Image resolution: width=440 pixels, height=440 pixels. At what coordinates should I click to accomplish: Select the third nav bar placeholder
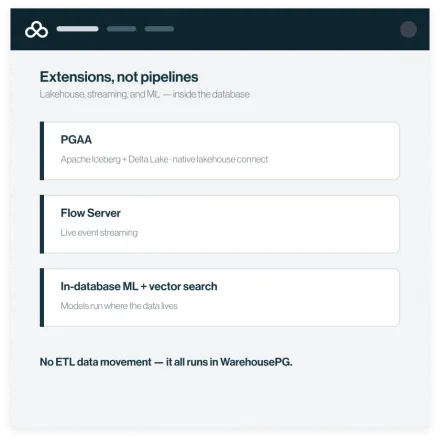coord(159,29)
